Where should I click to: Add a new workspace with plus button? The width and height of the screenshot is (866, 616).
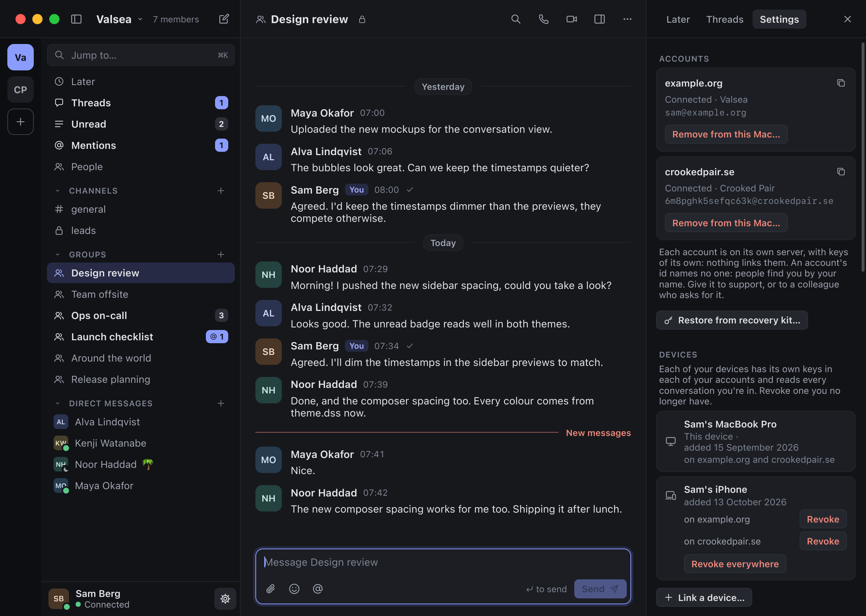tap(21, 122)
